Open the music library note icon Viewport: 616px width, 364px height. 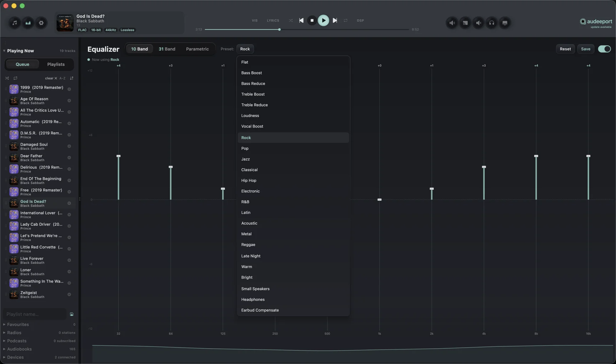click(x=15, y=23)
